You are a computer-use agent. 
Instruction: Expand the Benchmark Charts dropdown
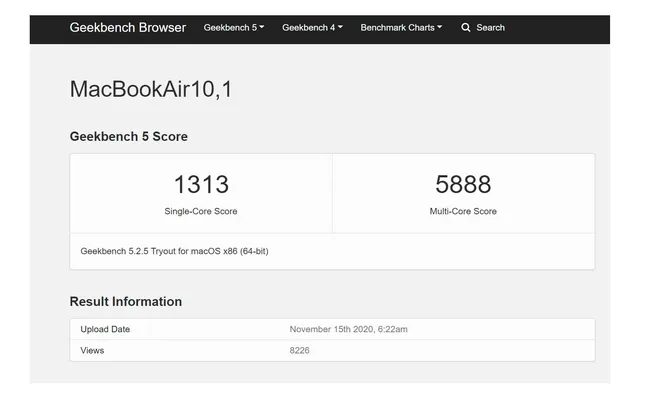click(401, 27)
